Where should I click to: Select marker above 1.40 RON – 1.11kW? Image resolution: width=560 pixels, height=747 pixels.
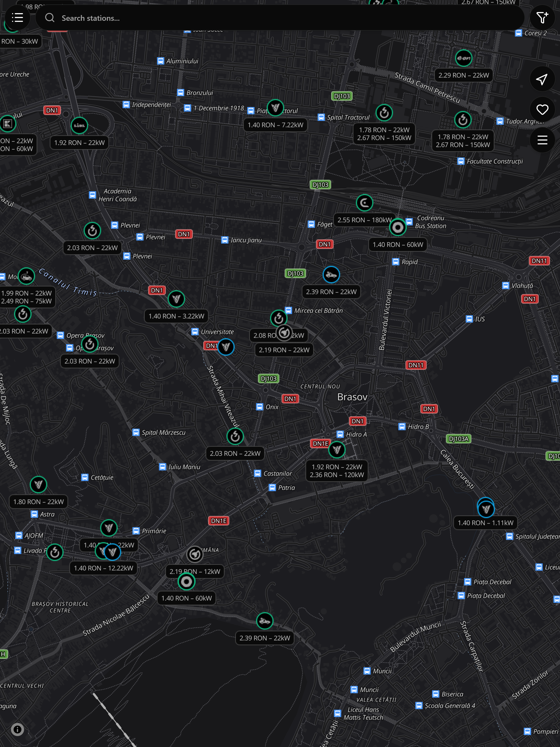pyautogui.click(x=486, y=509)
